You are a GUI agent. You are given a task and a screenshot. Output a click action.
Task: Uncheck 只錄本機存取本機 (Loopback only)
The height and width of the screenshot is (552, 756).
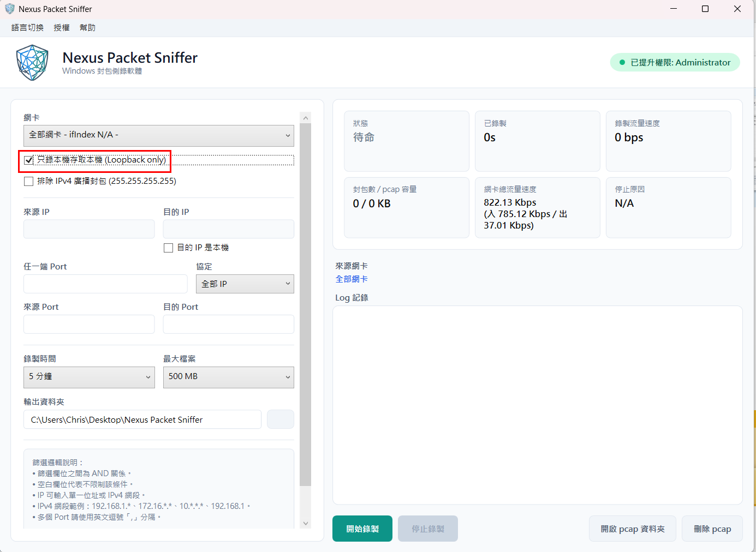tap(29, 160)
